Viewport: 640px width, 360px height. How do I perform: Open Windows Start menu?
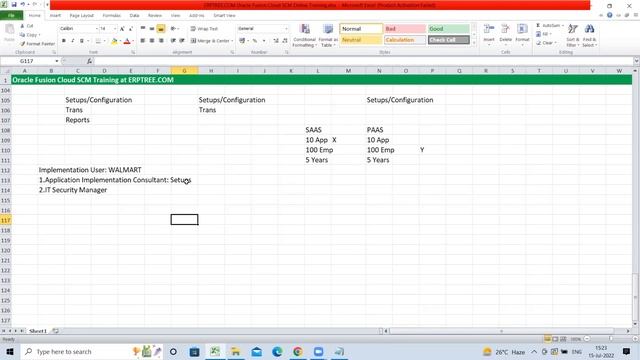[10, 351]
